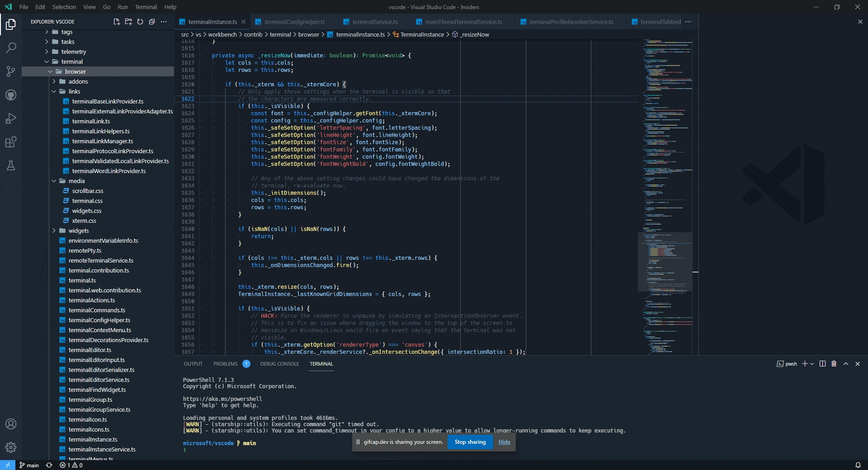868x470 pixels.
Task: Click the kill terminal trash icon
Action: [x=834, y=364]
